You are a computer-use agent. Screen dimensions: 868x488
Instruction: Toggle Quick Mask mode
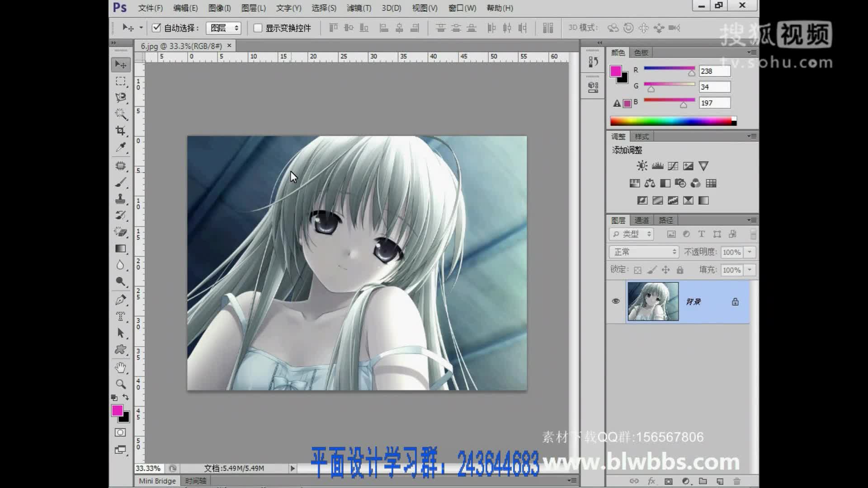pos(120,432)
